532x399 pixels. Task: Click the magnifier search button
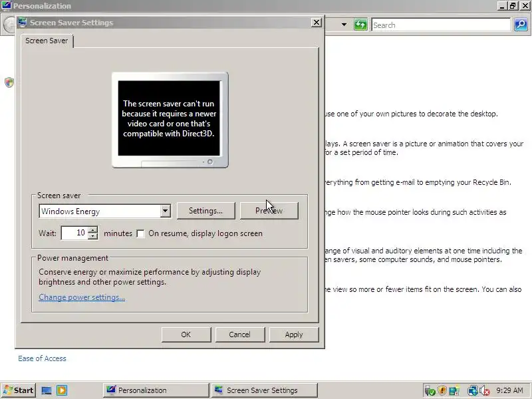[x=521, y=25]
